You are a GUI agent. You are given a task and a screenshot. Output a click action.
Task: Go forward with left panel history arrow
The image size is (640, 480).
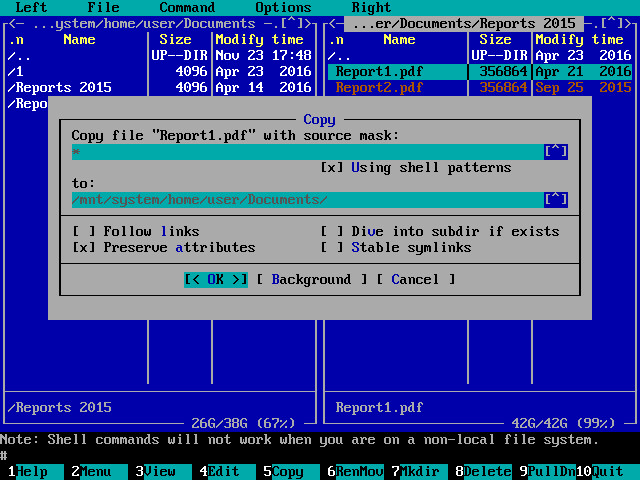click(308, 23)
